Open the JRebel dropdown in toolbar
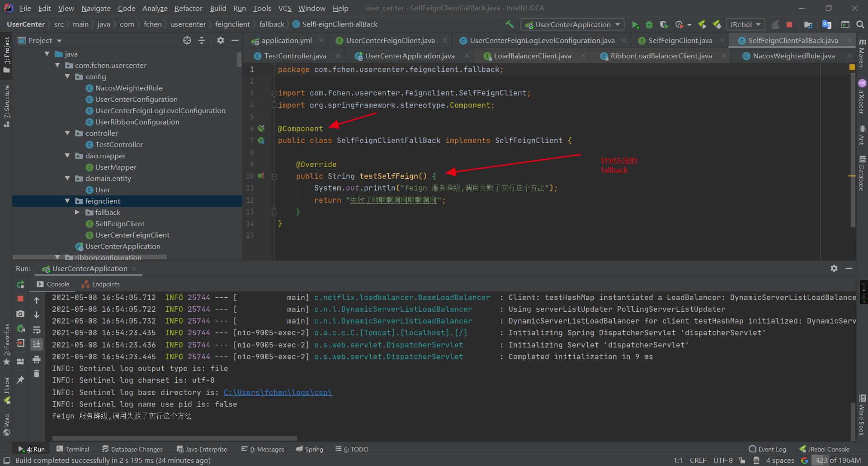This screenshot has width=868, height=466. [745, 24]
